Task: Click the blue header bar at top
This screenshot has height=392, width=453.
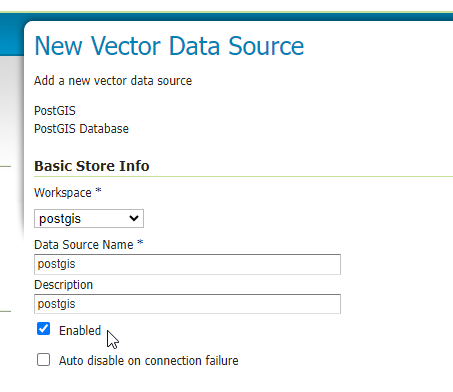Action: coord(12,35)
